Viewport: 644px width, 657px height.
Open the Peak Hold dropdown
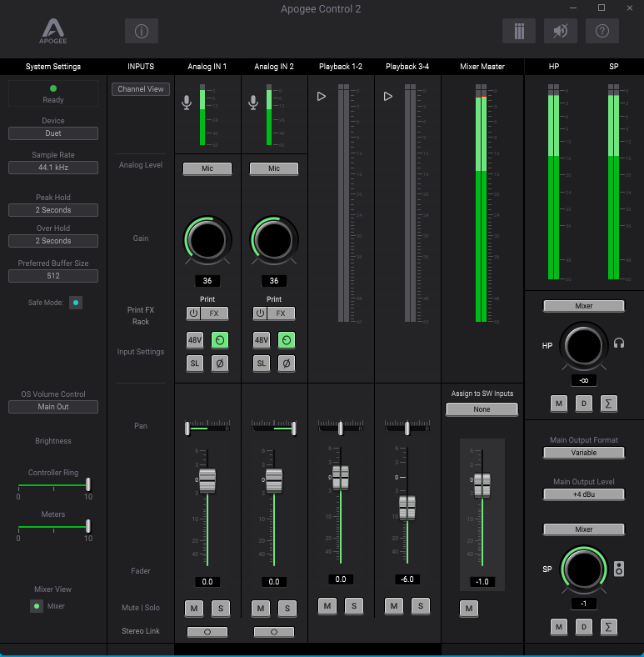click(53, 210)
